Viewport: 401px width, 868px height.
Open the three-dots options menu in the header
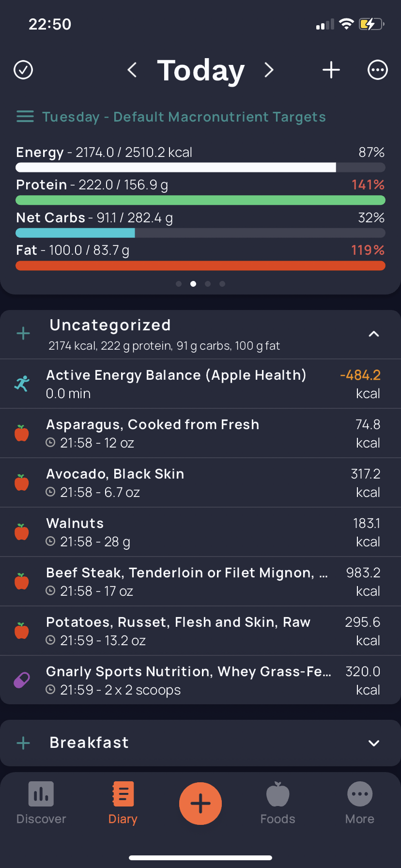[378, 70]
